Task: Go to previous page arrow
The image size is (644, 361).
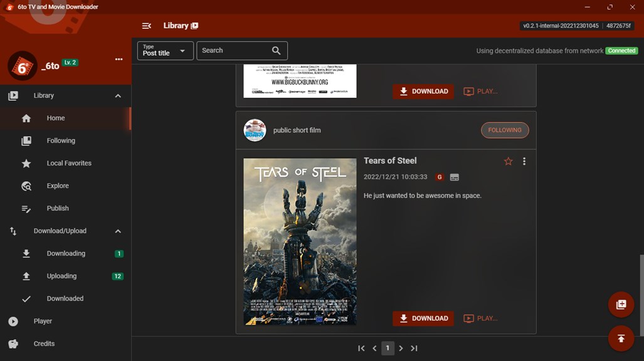Action: (374, 348)
